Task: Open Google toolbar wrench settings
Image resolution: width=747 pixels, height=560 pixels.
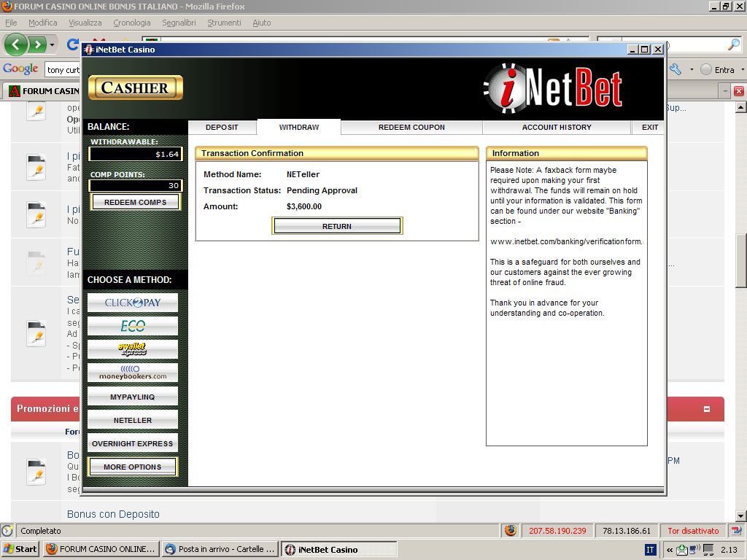Action: tap(676, 69)
